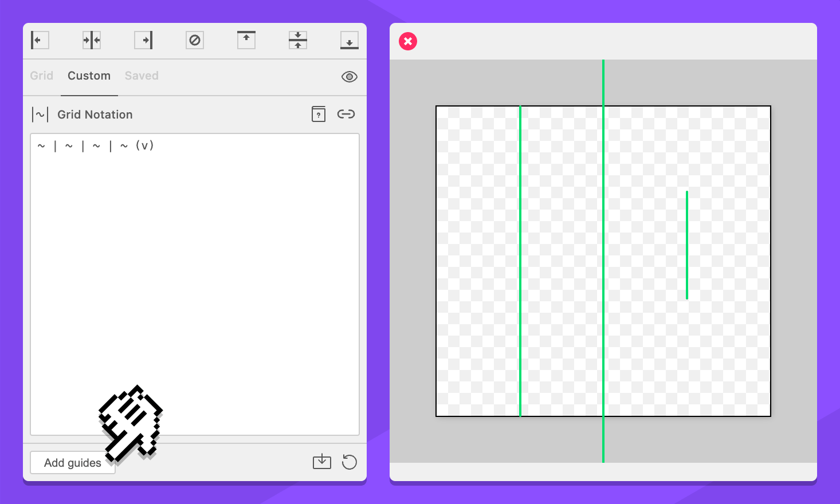Open the grid notation help icon

click(x=319, y=114)
